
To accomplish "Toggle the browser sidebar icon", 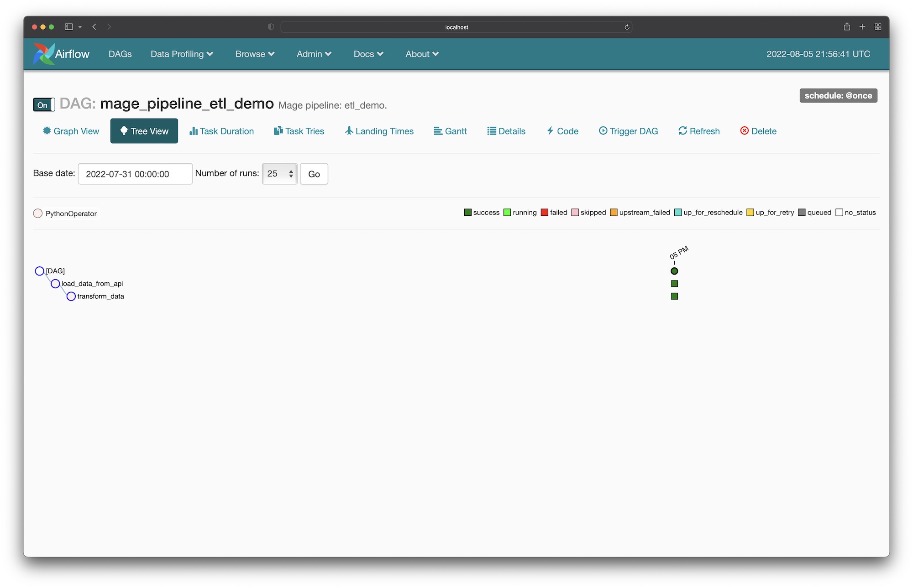I will [69, 27].
